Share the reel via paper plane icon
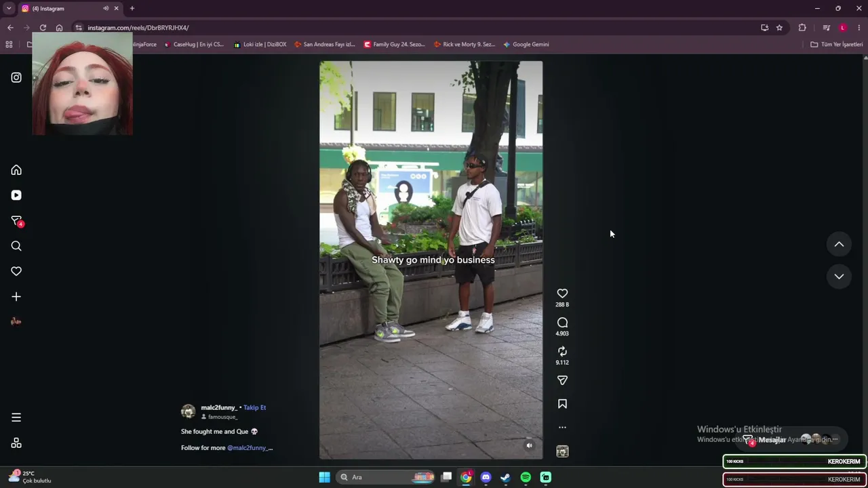This screenshot has height=488, width=868. point(562,380)
